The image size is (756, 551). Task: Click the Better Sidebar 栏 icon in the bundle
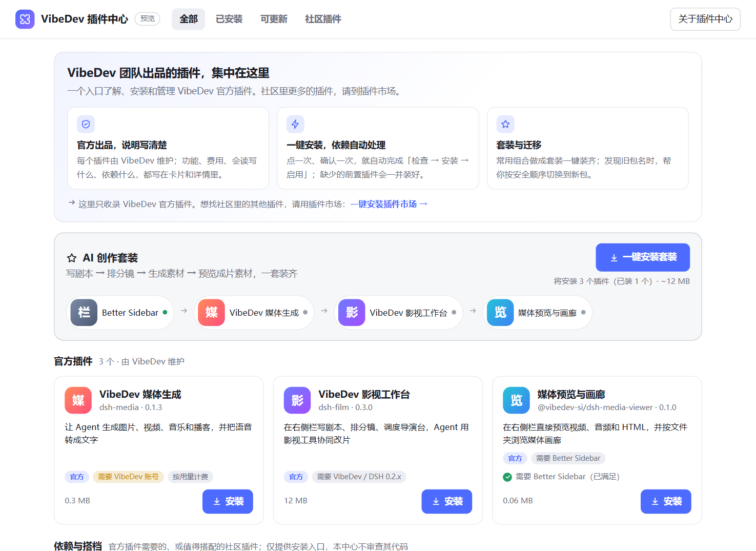(84, 313)
